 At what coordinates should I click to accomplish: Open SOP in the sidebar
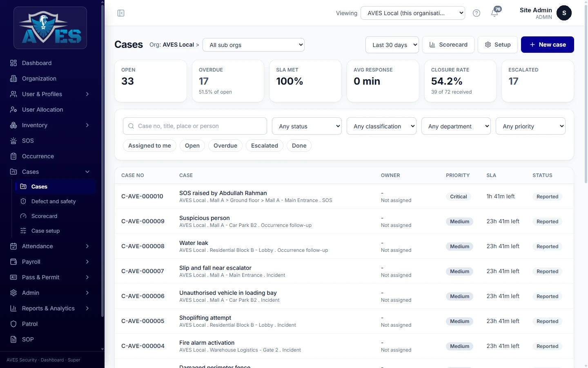coord(50,339)
